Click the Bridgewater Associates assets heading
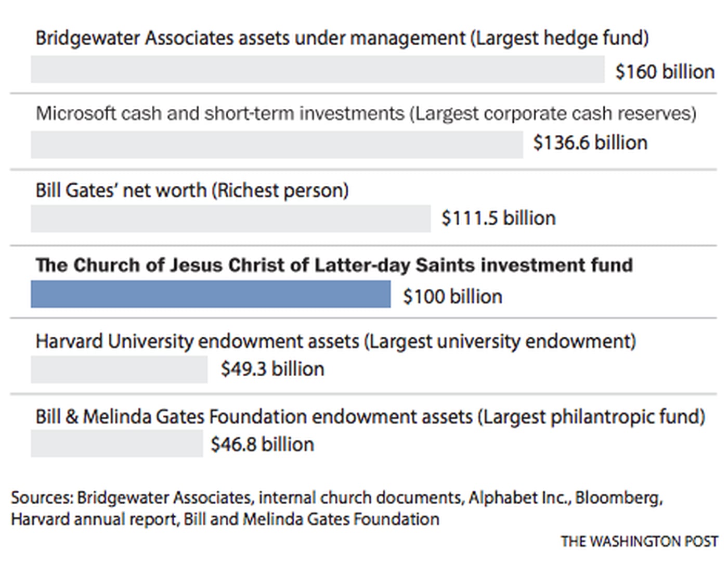The image size is (728, 562). [x=342, y=39]
